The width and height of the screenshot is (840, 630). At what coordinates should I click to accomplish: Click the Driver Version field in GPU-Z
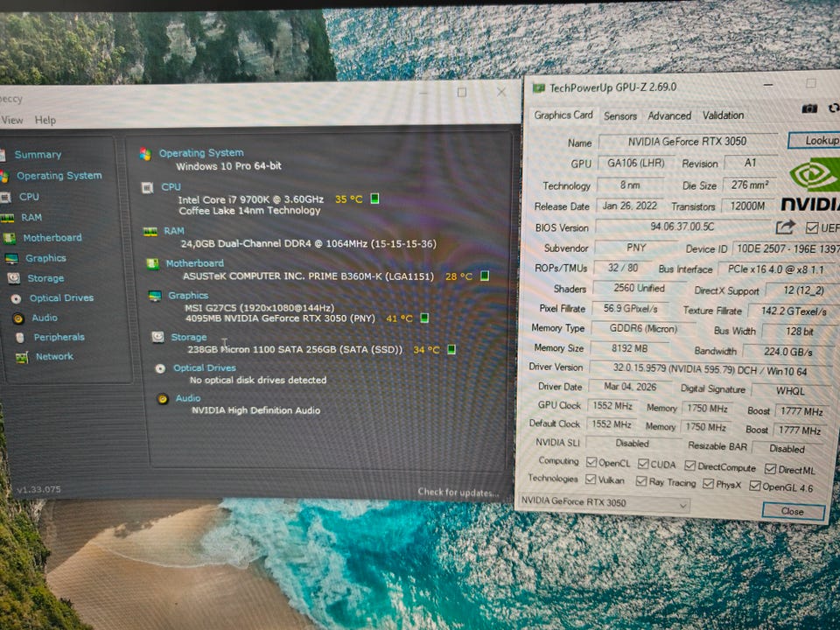[x=710, y=370]
